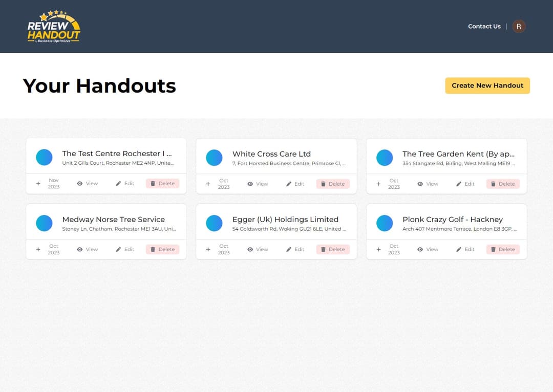Open the Plonk Crazy Golf - Hackney title

click(x=452, y=219)
